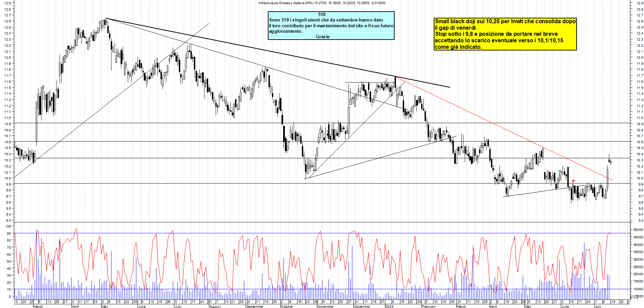Click the '518' heading in the cyan box
Viewport: 644px width, 308px height.
(x=322, y=14)
